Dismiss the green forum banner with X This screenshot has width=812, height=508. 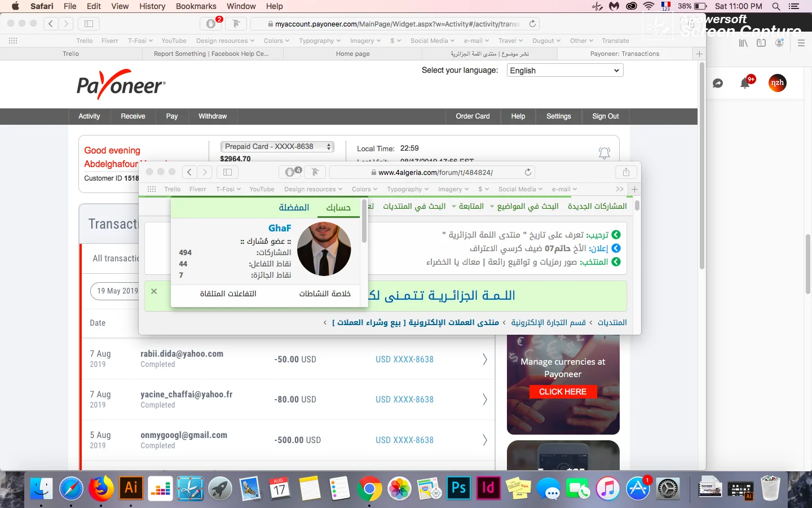[154, 291]
